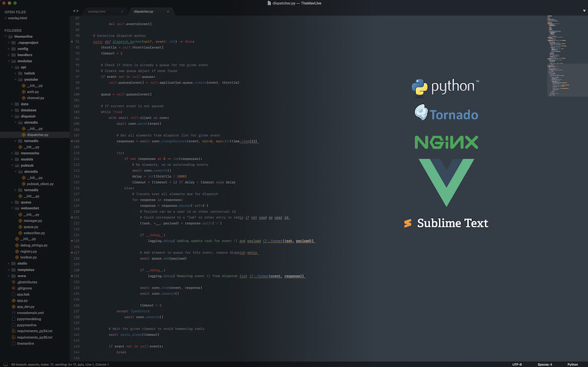Go to next tab with right arrow
This screenshot has width=588, height=367.
tap(78, 11)
